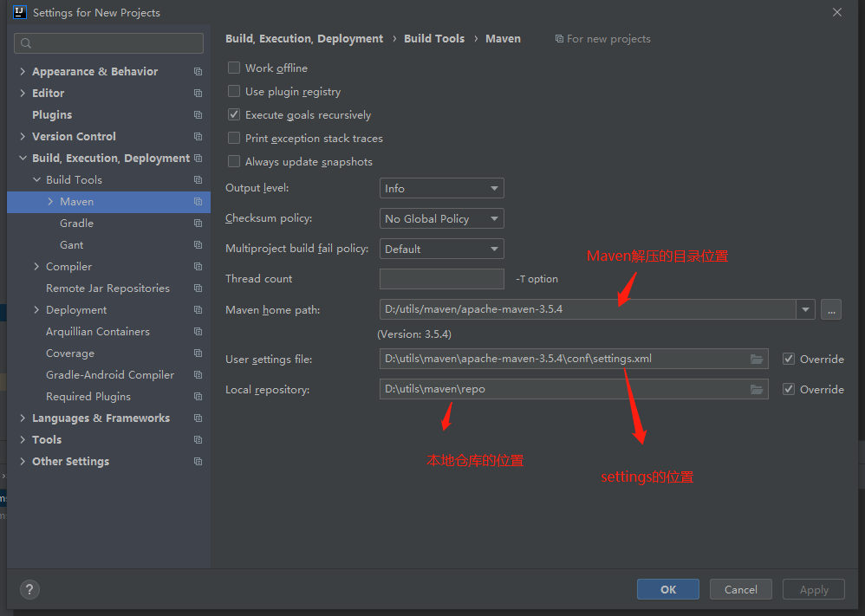Open Multiproject build fail policy dropdown
Image resolution: width=865 pixels, height=616 pixels.
(x=441, y=250)
